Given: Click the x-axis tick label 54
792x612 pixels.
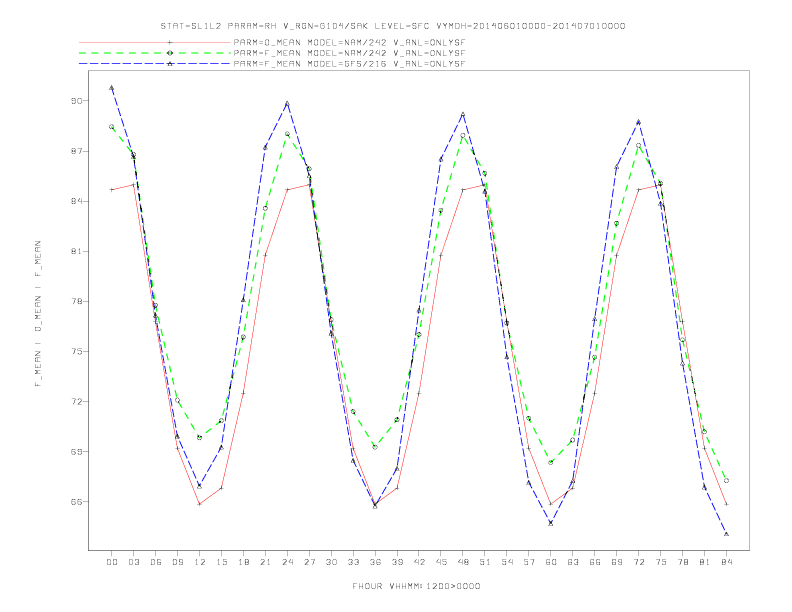Looking at the screenshot, I should 507,562.
